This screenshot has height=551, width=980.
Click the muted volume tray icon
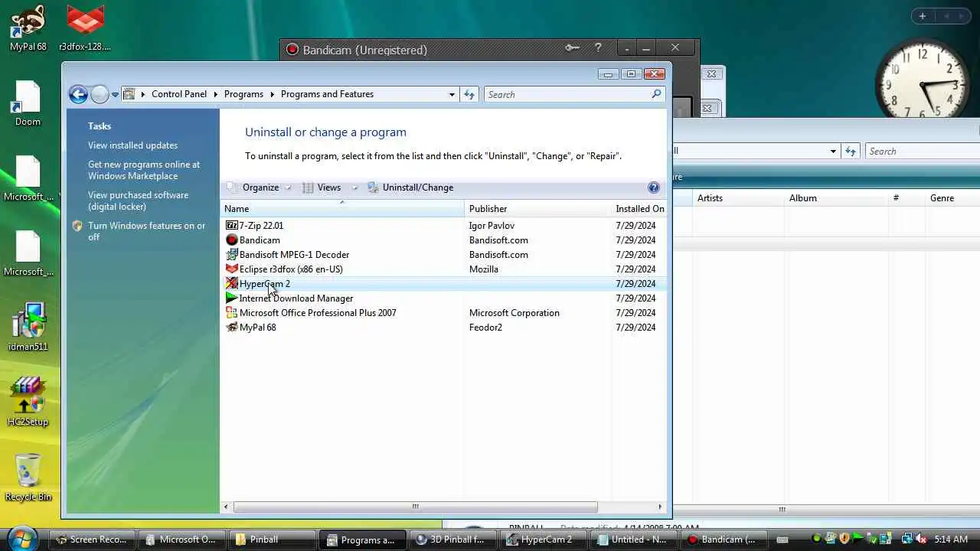coord(920,539)
